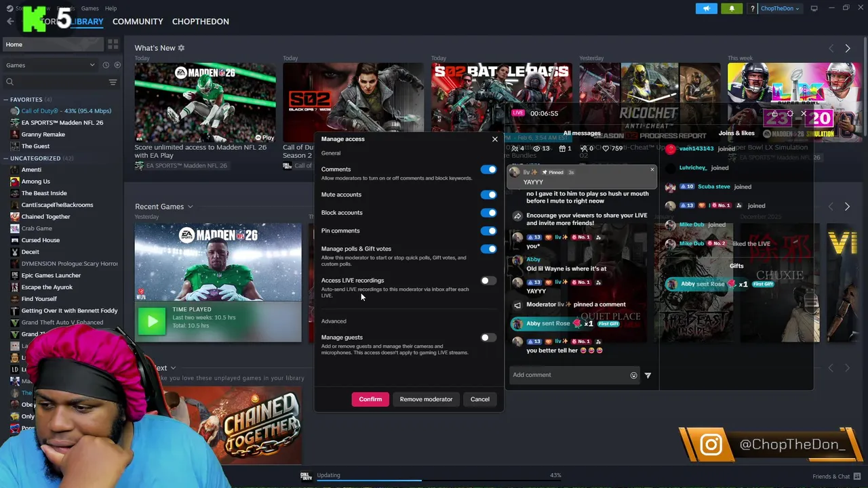Click Scuba steve's name in joins list
Viewport: 868px width, 488px height.
click(713, 187)
